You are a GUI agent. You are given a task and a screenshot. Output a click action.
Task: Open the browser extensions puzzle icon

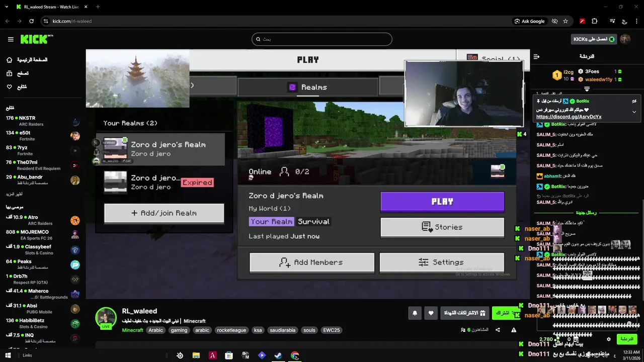(x=595, y=21)
